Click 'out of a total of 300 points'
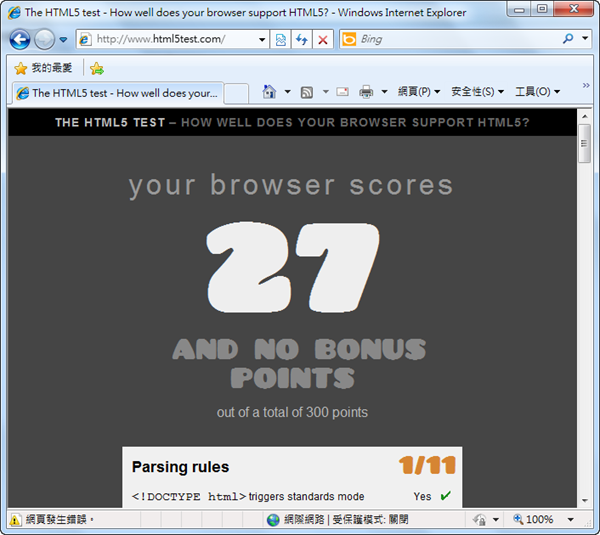Viewport: 600px width, 535px height. 292,413
